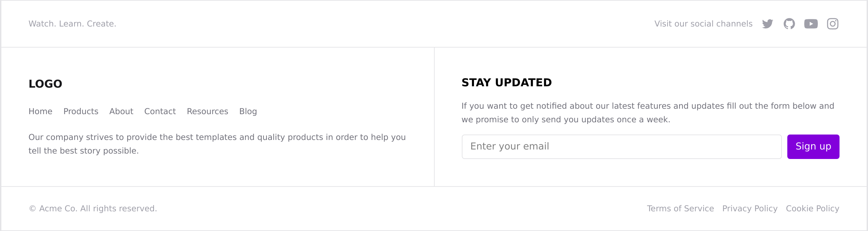Visit the YouTube channel icon
Viewport: 868px width, 231px height.
[811, 24]
